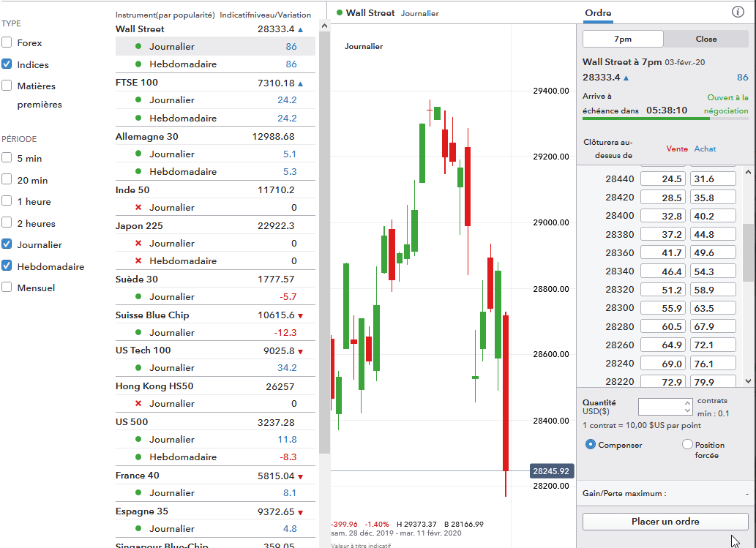Click the instrument list scrollbar thumb

[324, 243]
